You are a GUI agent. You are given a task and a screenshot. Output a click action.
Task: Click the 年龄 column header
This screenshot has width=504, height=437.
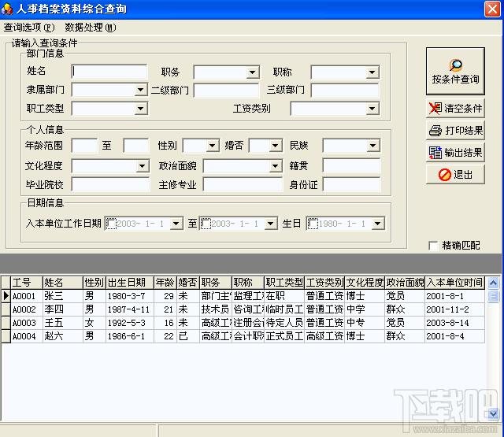tap(165, 283)
